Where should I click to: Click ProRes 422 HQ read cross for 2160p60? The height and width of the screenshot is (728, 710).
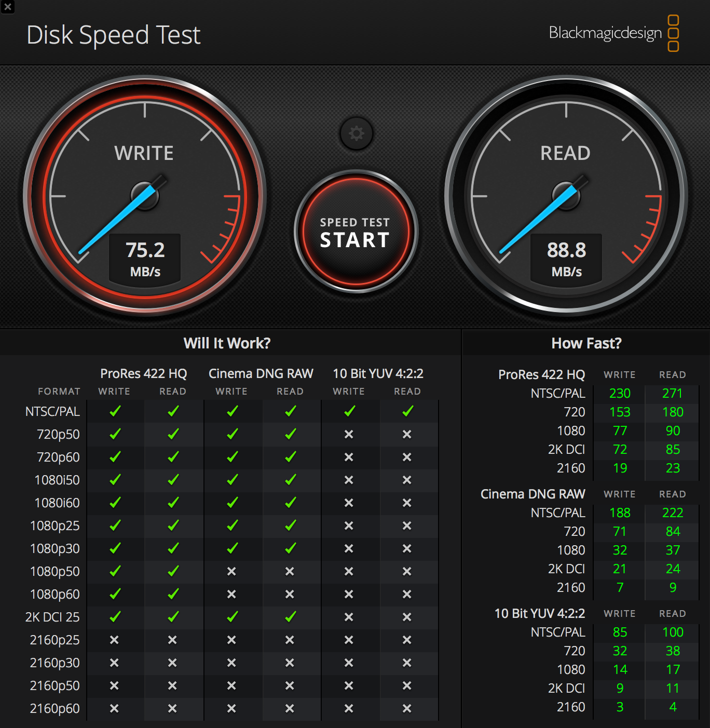click(x=172, y=708)
